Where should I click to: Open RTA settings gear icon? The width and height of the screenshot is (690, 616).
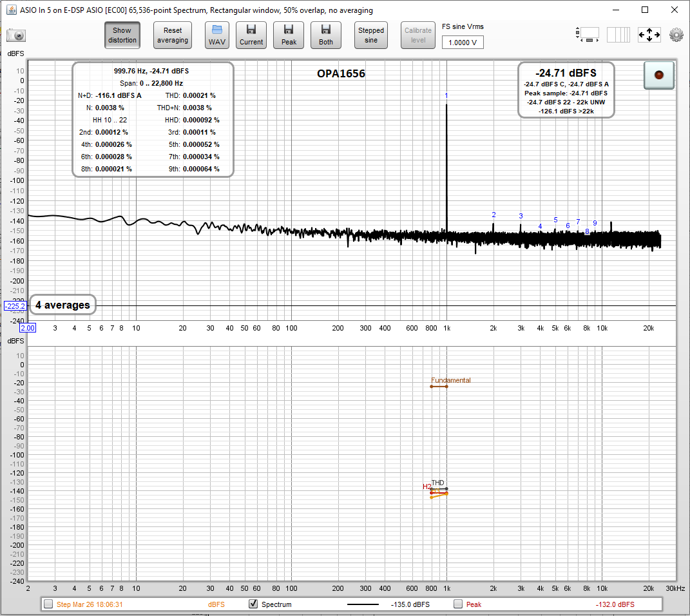click(676, 34)
